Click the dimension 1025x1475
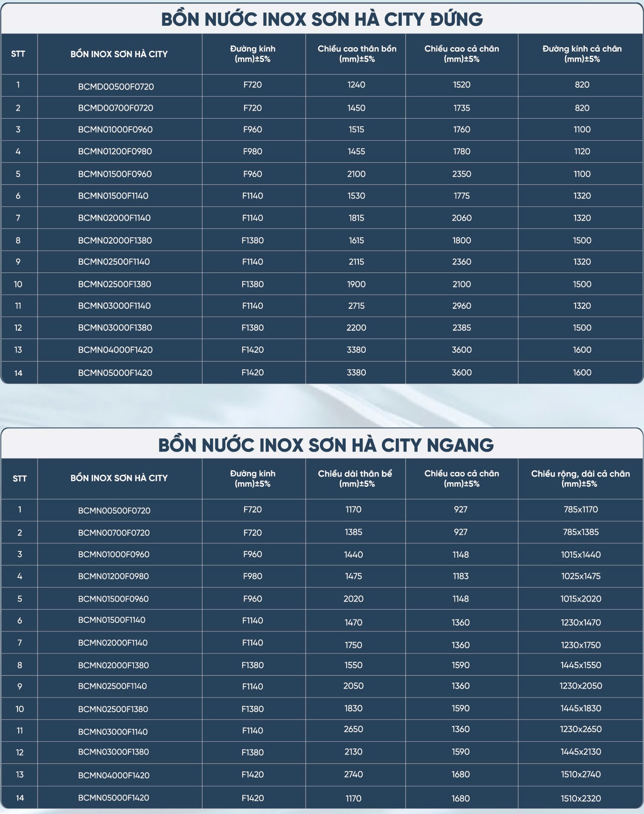644x814 pixels. point(581,576)
